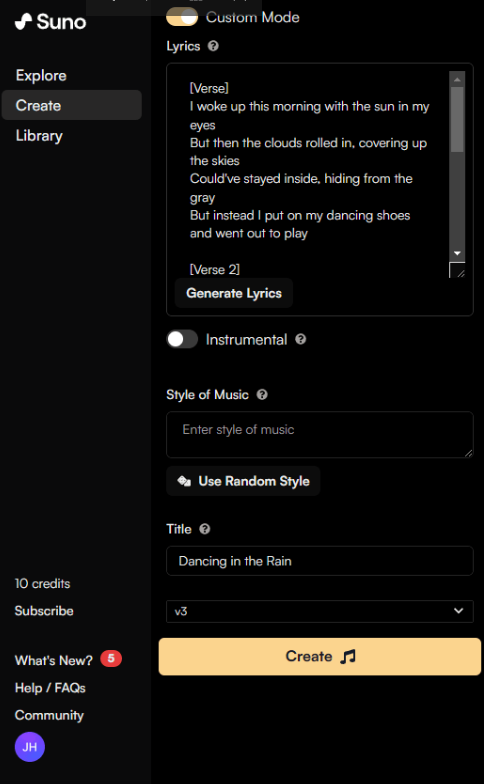Open the Style of Music help icon
The image size is (484, 784).
pyautogui.click(x=262, y=394)
